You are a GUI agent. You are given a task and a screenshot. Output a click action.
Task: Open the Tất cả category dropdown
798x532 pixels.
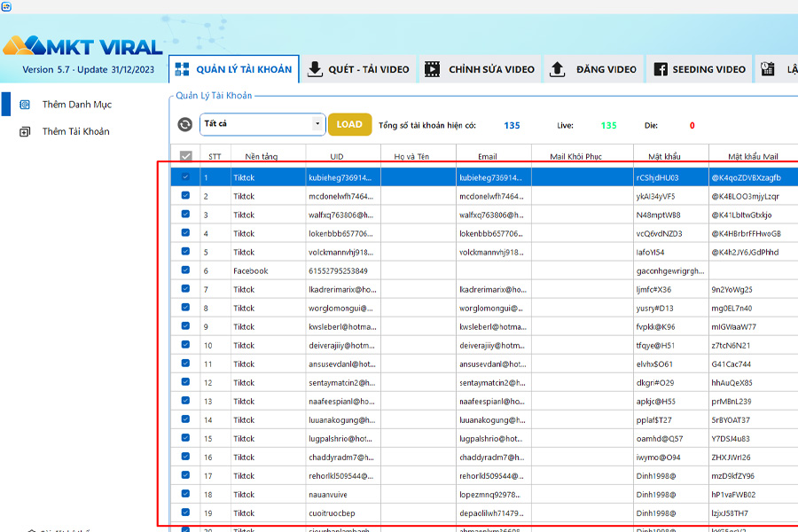[x=262, y=124]
